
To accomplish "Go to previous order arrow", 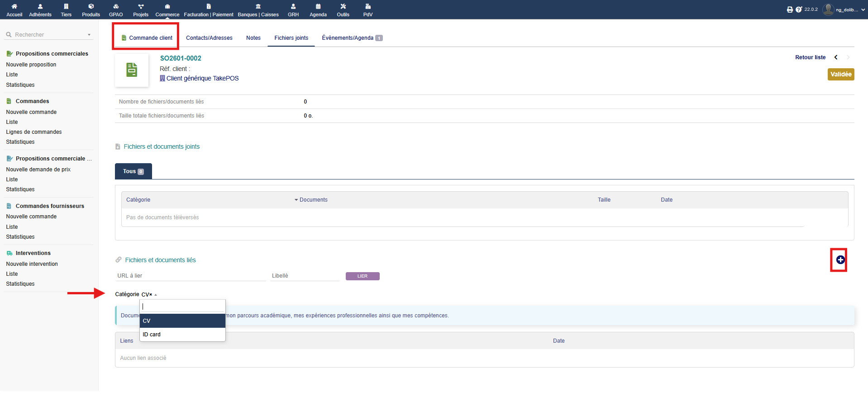I will pos(836,57).
